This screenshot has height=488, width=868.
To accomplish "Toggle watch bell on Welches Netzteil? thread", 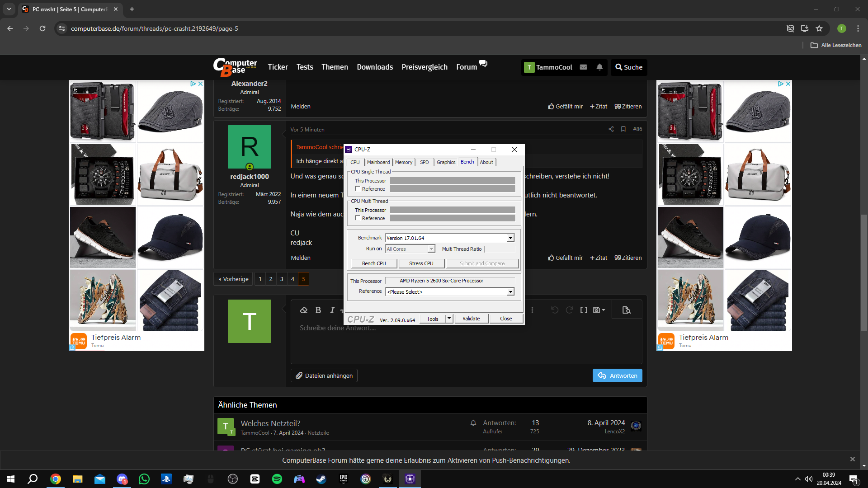I will [x=473, y=423].
